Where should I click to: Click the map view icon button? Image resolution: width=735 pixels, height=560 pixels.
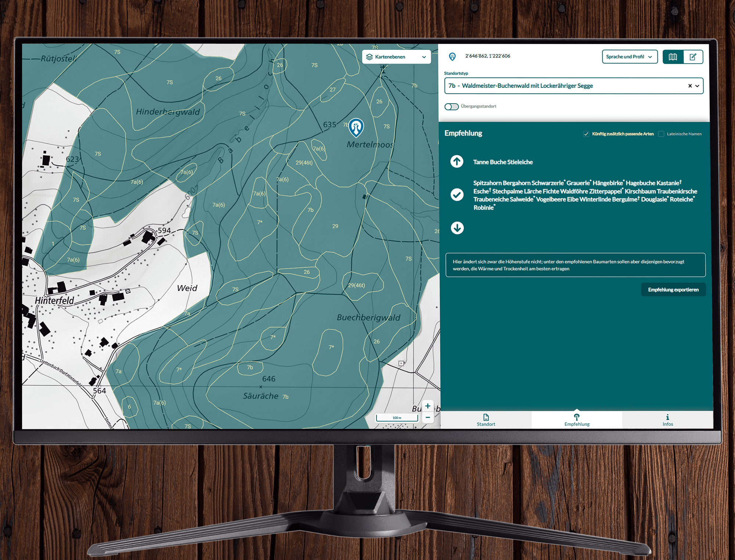(x=673, y=57)
